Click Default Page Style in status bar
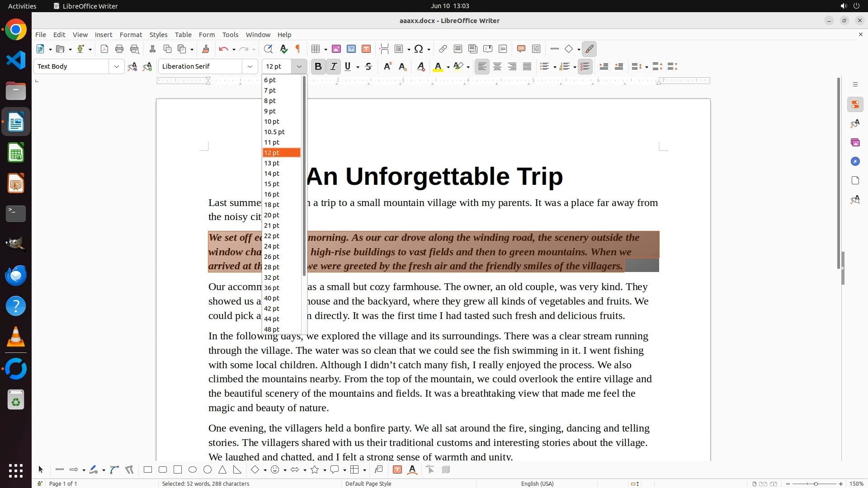 tap(368, 483)
